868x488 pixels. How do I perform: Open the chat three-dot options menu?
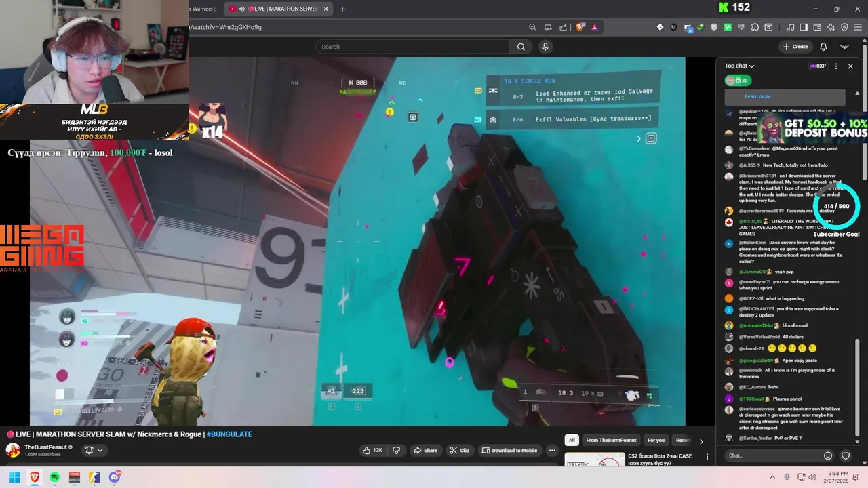pos(836,66)
